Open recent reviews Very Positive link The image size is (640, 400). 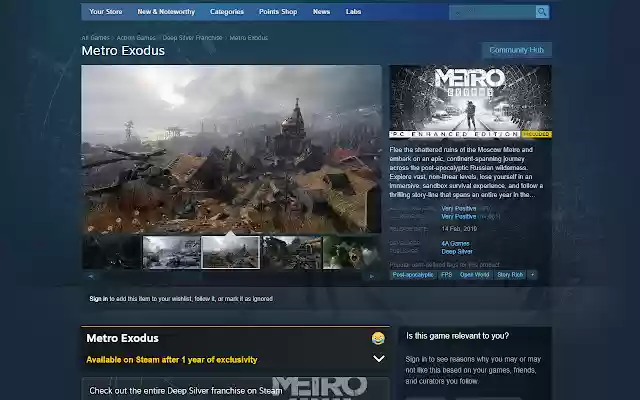[x=458, y=209]
